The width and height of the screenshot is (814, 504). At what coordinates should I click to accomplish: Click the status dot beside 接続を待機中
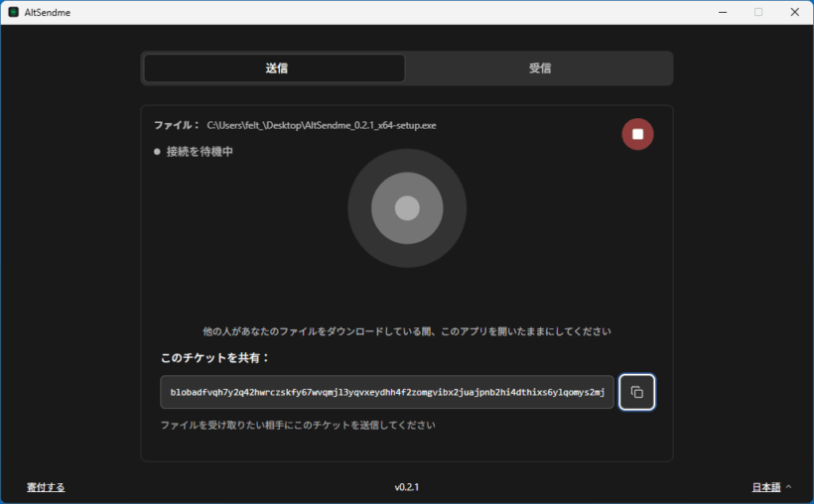pyautogui.click(x=157, y=152)
